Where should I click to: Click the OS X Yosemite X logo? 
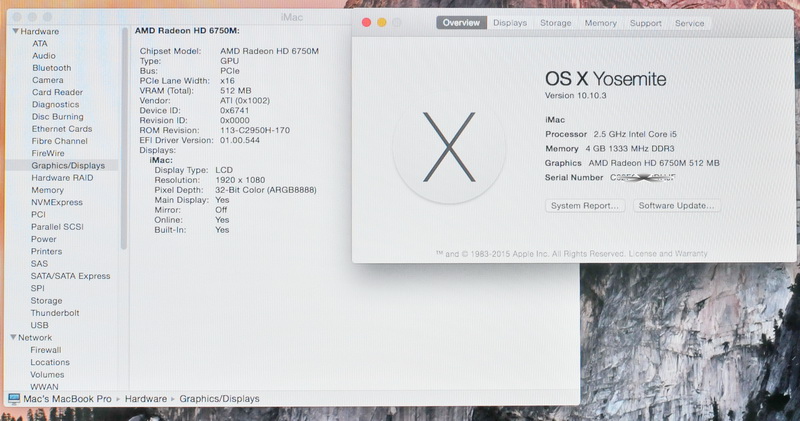(449, 148)
